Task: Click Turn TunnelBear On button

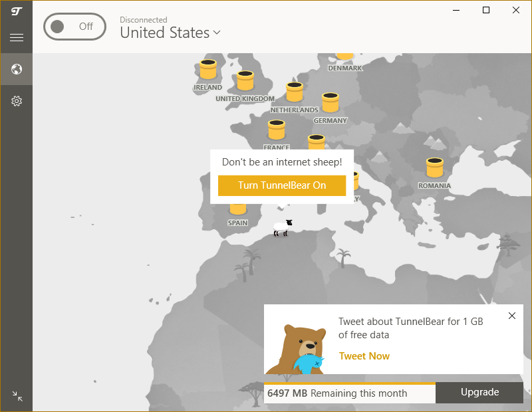Action: (282, 185)
